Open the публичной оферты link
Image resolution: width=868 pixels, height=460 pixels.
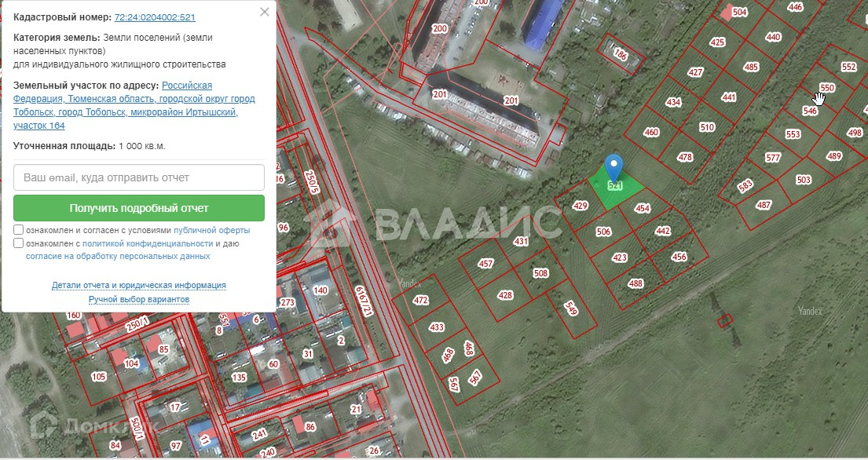pyautogui.click(x=211, y=230)
